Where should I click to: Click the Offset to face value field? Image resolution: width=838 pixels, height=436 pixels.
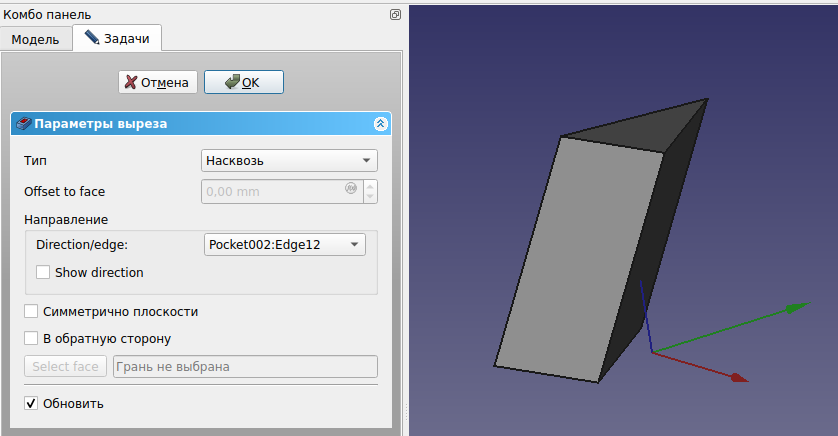(x=282, y=191)
